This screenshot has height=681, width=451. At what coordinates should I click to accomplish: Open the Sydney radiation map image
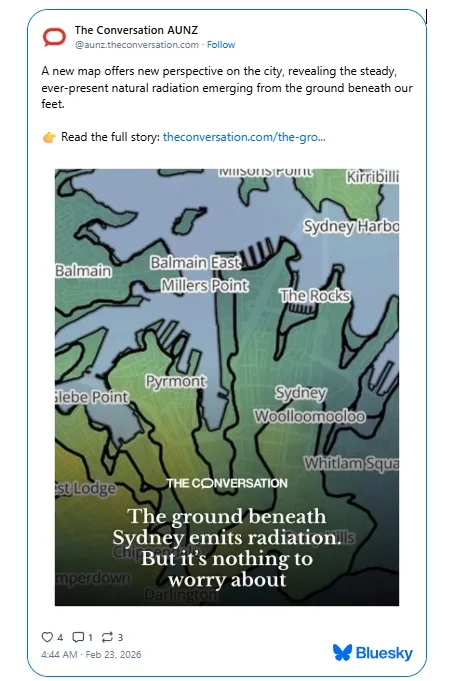click(227, 387)
